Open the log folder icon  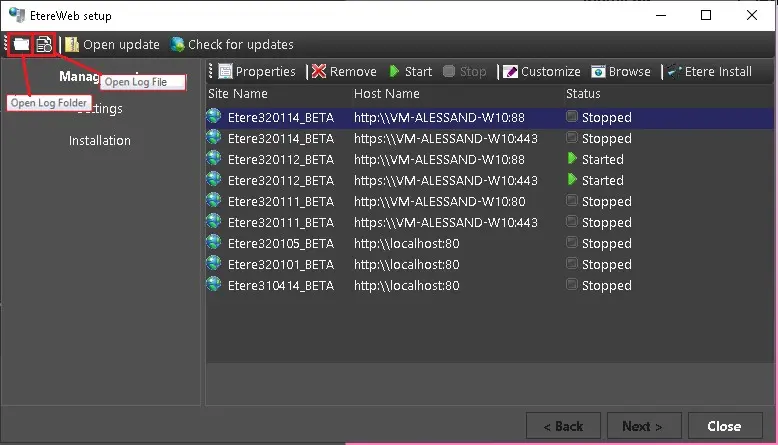pos(21,45)
